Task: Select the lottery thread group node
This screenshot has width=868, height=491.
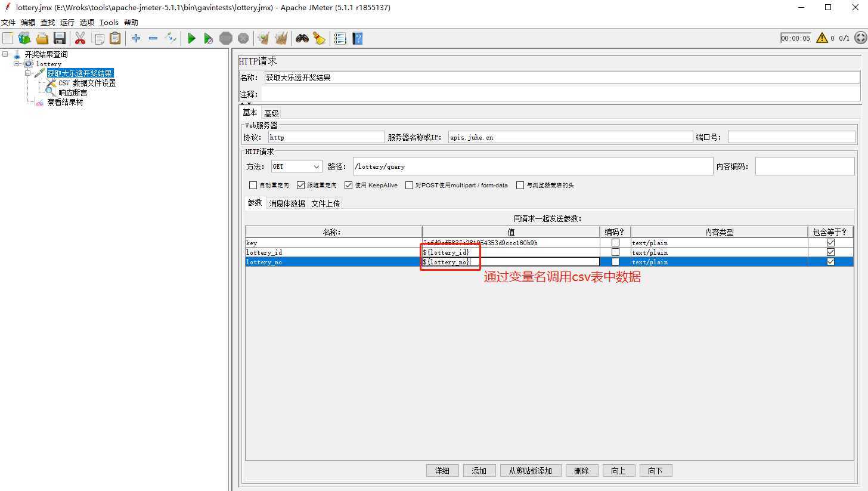Action: pyautogui.click(x=48, y=64)
